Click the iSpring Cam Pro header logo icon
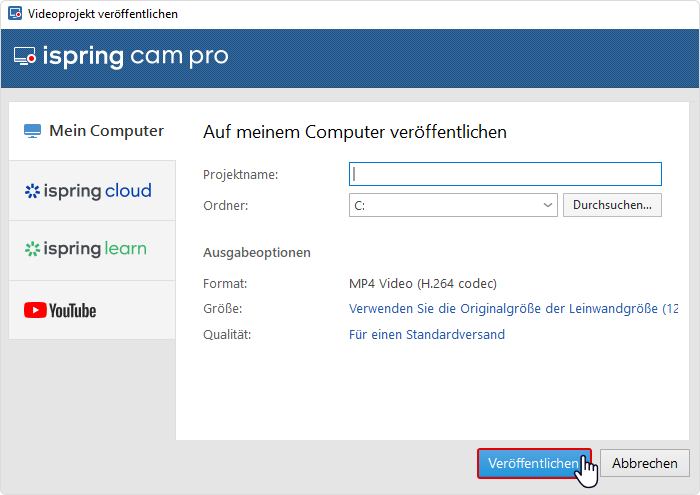The image size is (700, 495). point(25,57)
